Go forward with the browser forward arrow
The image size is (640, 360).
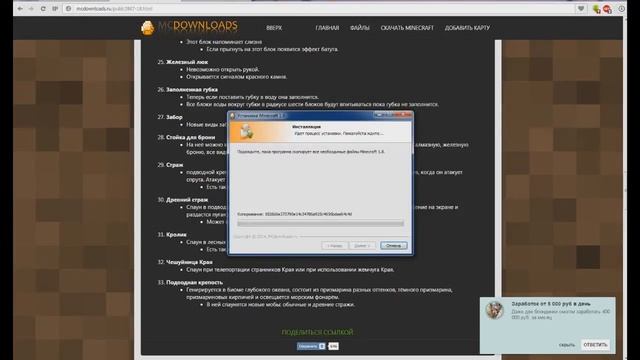tap(31, 9)
